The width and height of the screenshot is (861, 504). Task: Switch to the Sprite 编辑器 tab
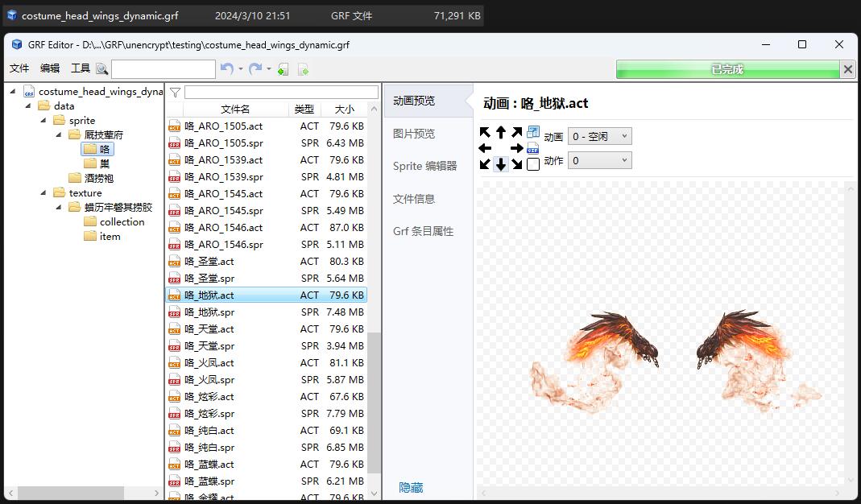pyautogui.click(x=424, y=166)
